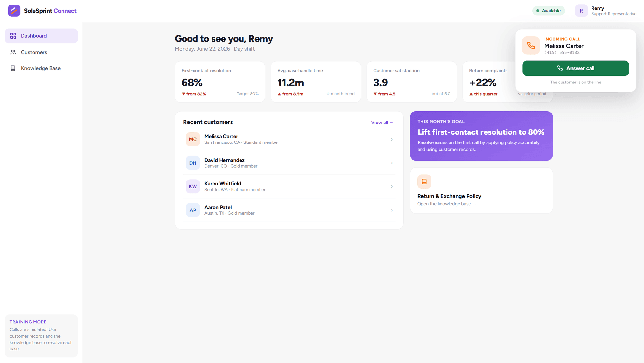Viewport: 644px width, 363px height.
Task: Open View all recent customers link
Action: pyautogui.click(x=382, y=123)
